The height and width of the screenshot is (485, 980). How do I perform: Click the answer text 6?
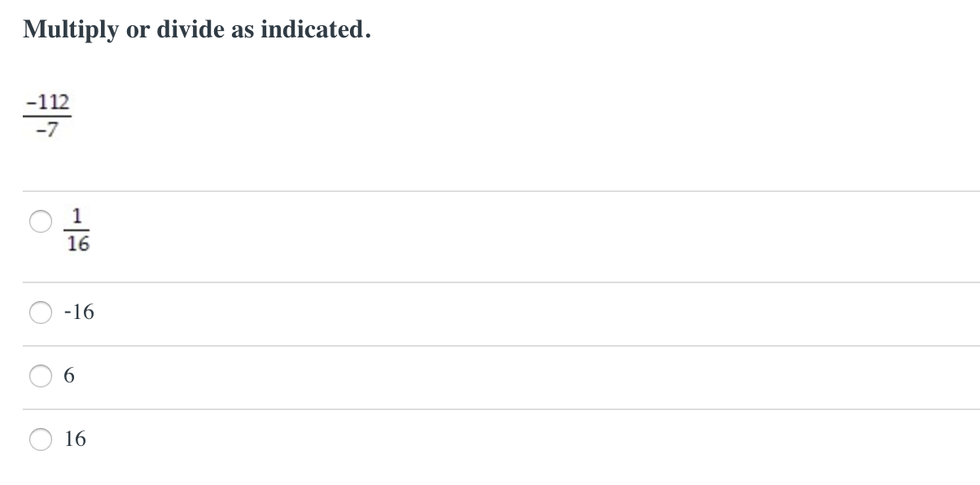click(x=69, y=375)
